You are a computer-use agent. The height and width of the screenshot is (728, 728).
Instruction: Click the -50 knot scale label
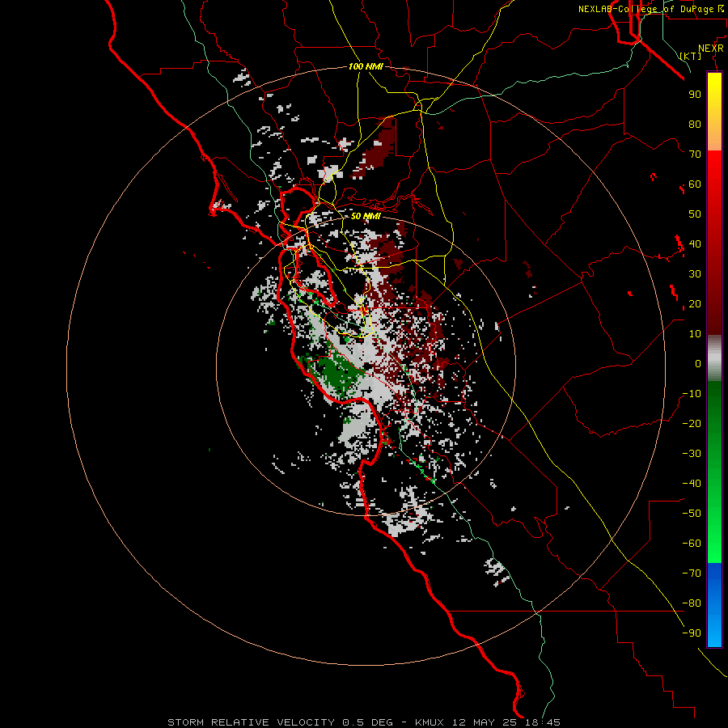[692, 514]
